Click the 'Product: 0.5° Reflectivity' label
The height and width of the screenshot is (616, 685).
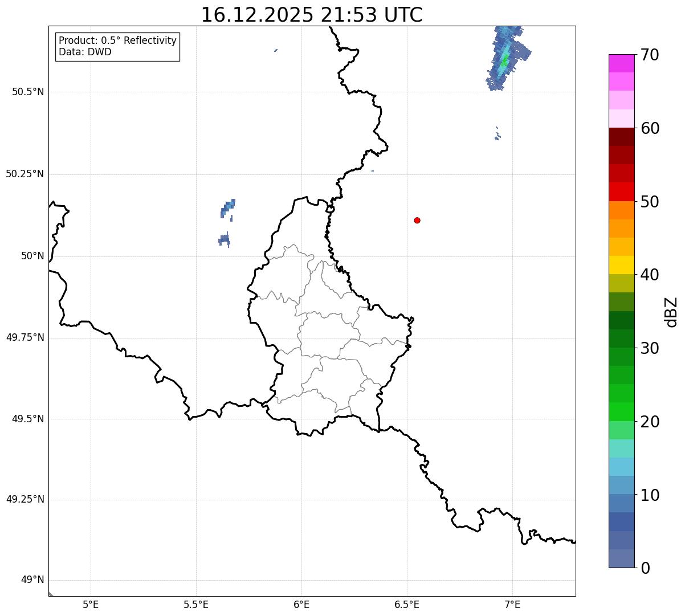(x=117, y=41)
